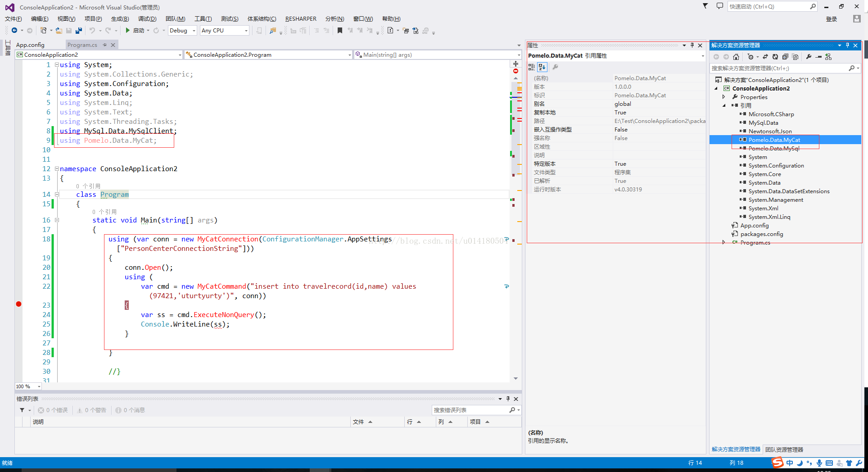Open Properties via the Solution Explorer wrench icon
The width and height of the screenshot is (868, 472).
pyautogui.click(x=809, y=57)
